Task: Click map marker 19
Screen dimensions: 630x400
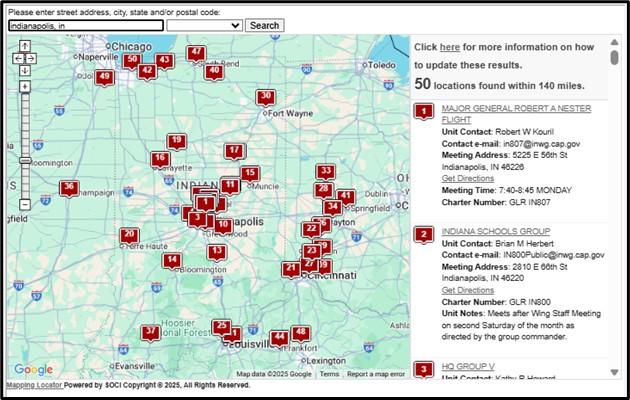Action: pos(176,141)
